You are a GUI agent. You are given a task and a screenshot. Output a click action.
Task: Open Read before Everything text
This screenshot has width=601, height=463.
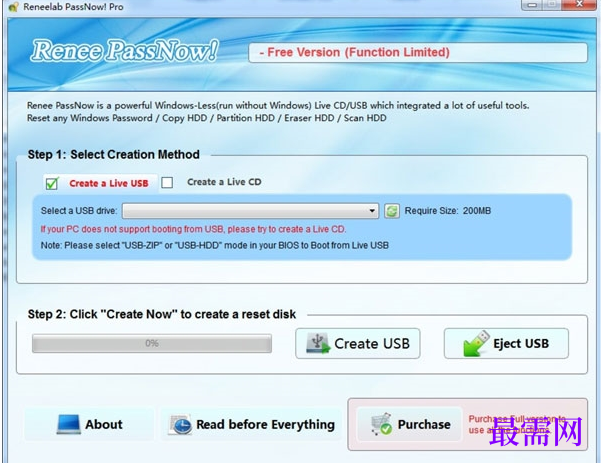pos(265,424)
